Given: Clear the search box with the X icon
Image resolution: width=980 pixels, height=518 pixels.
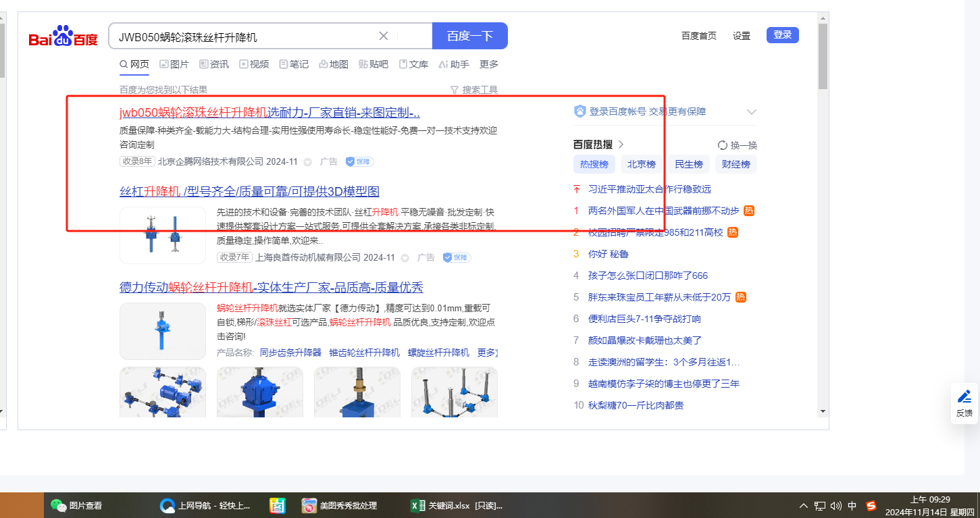Looking at the screenshot, I should pos(384,36).
